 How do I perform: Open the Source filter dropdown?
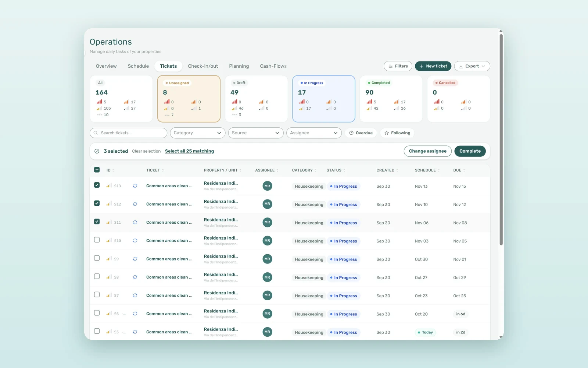256,133
